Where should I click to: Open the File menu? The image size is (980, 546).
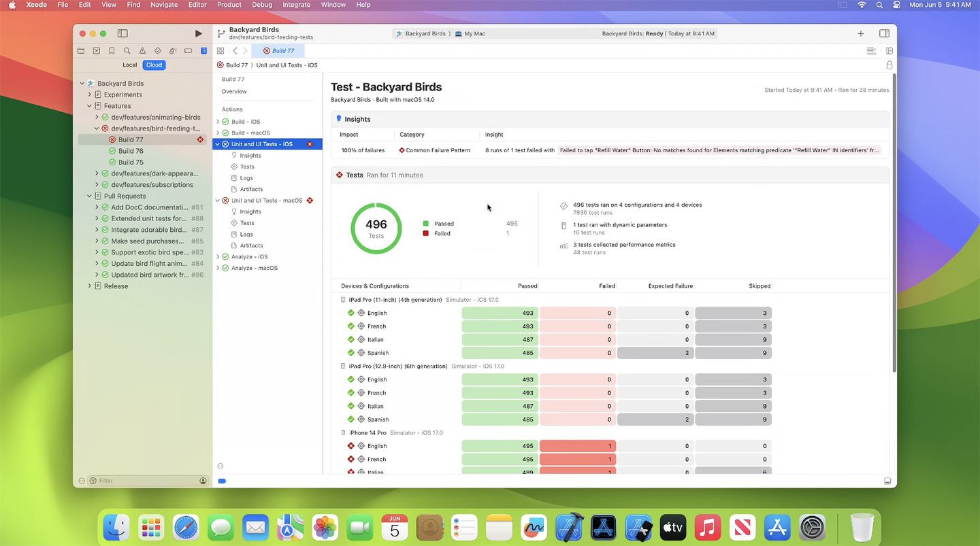[63, 5]
